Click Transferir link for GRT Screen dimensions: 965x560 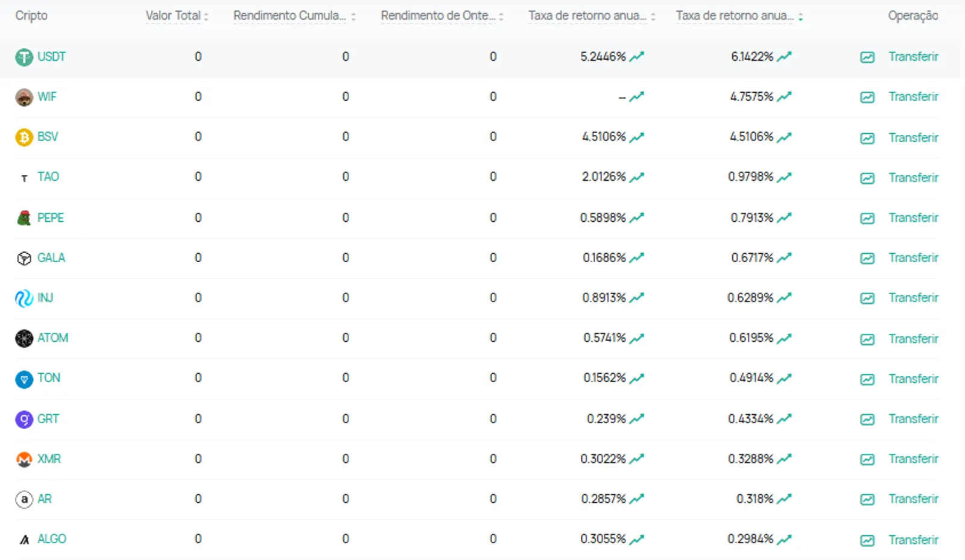[x=913, y=419]
